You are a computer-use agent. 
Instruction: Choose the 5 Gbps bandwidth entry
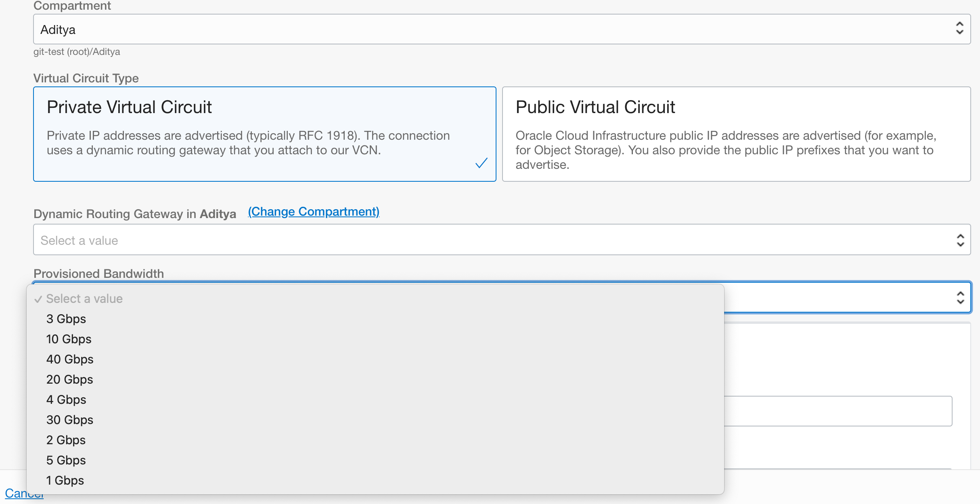[66, 460]
